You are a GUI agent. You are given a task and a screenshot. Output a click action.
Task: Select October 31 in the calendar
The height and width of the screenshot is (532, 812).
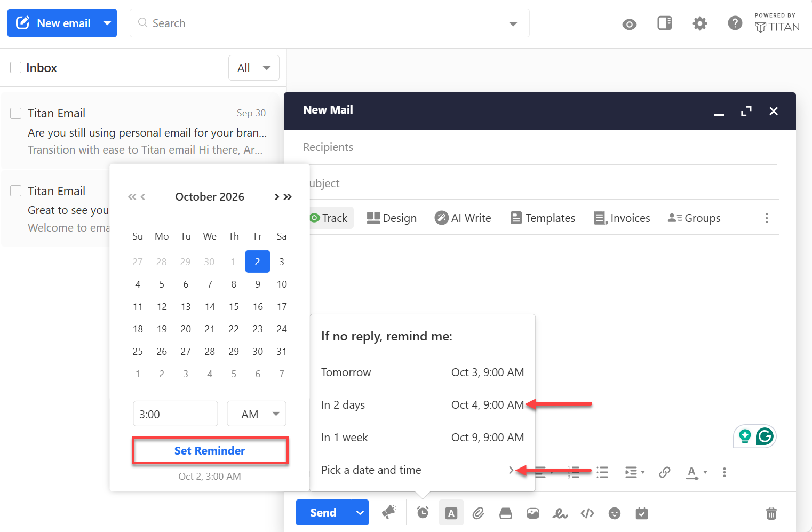coord(282,352)
